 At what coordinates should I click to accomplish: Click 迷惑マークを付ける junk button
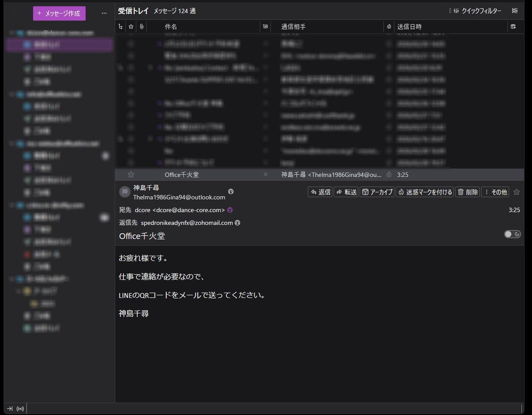425,192
